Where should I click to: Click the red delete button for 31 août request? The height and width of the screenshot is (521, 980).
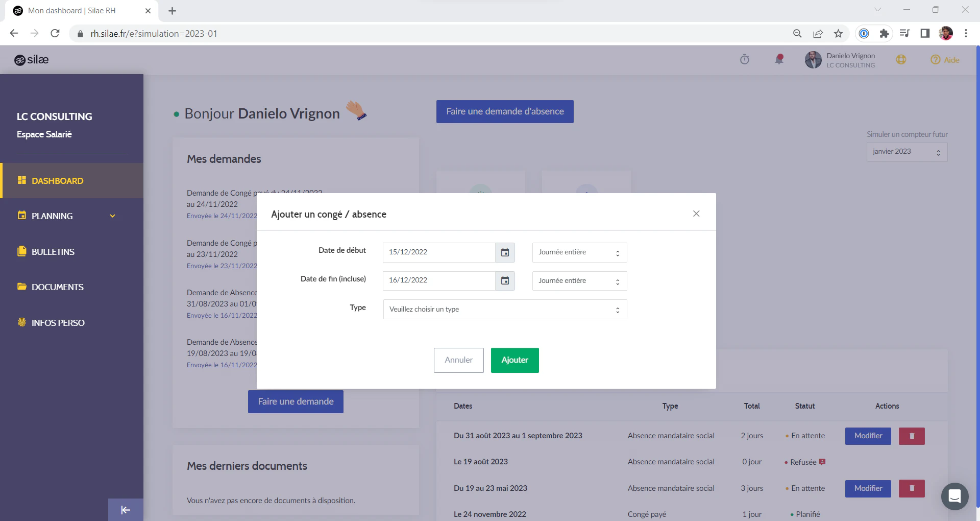[912, 436]
